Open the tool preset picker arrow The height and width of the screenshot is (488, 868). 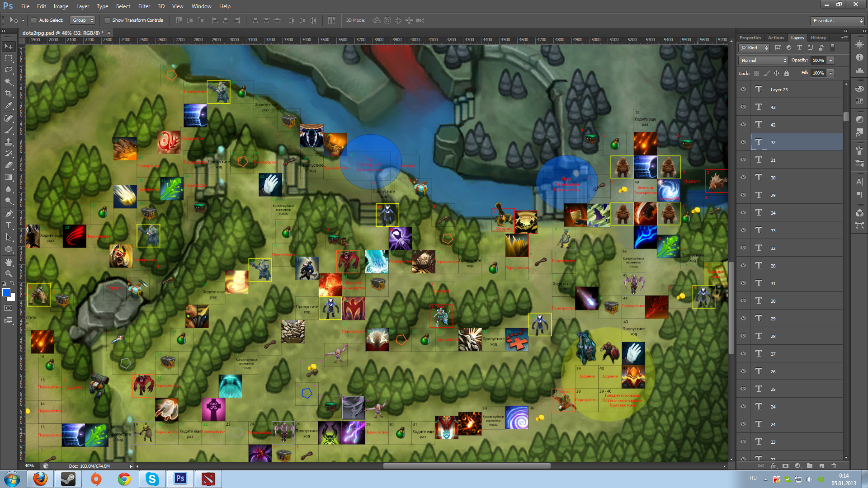pyautogui.click(x=23, y=20)
